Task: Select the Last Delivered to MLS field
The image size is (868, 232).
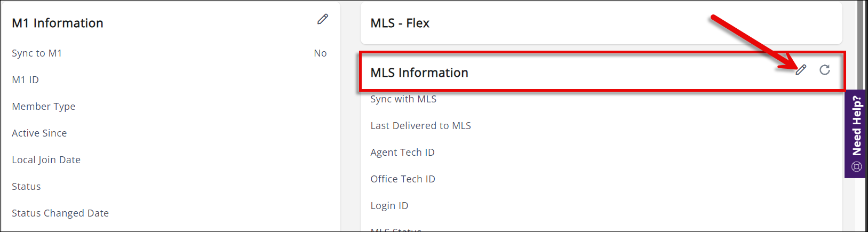Action: 421,126
